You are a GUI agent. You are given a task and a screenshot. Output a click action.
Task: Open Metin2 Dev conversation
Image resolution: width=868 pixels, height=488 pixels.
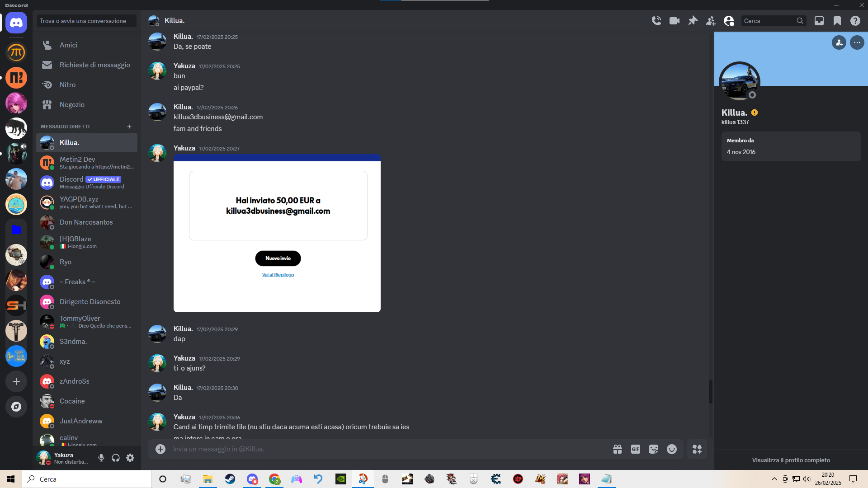click(x=87, y=163)
